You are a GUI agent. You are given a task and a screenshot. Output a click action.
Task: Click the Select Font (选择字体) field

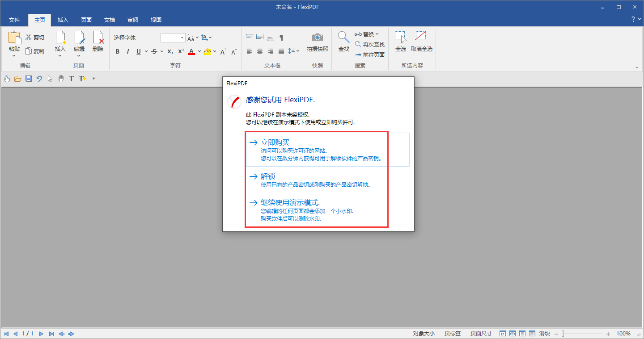[x=136, y=38]
